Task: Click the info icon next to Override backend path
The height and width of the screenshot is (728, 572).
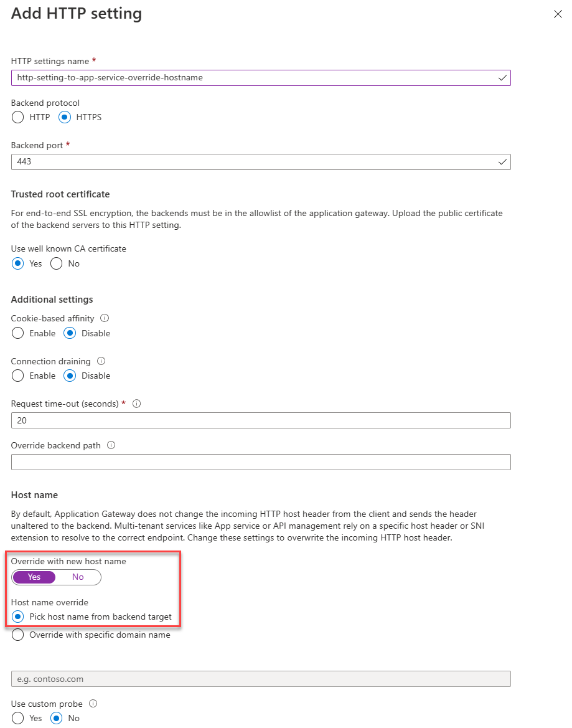Action: tap(112, 445)
